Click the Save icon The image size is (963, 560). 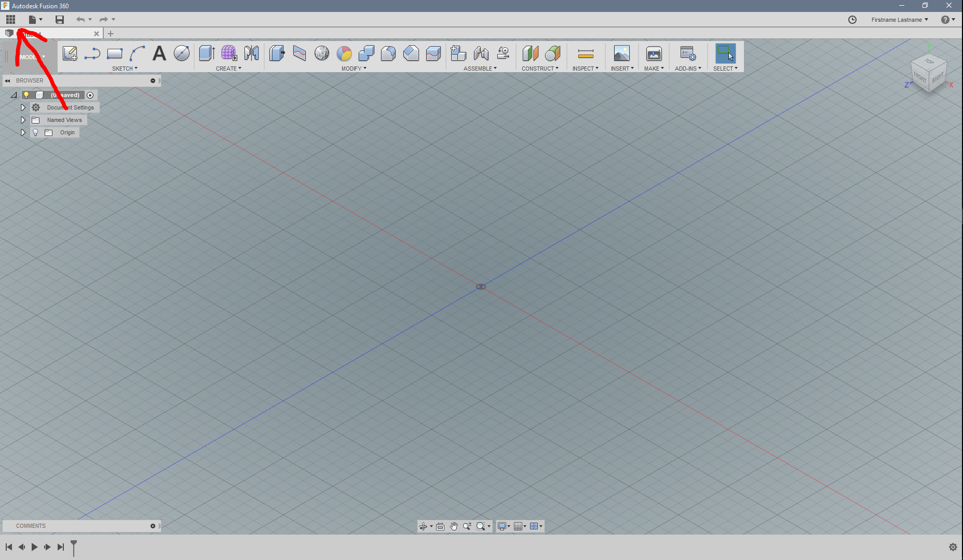(x=60, y=20)
